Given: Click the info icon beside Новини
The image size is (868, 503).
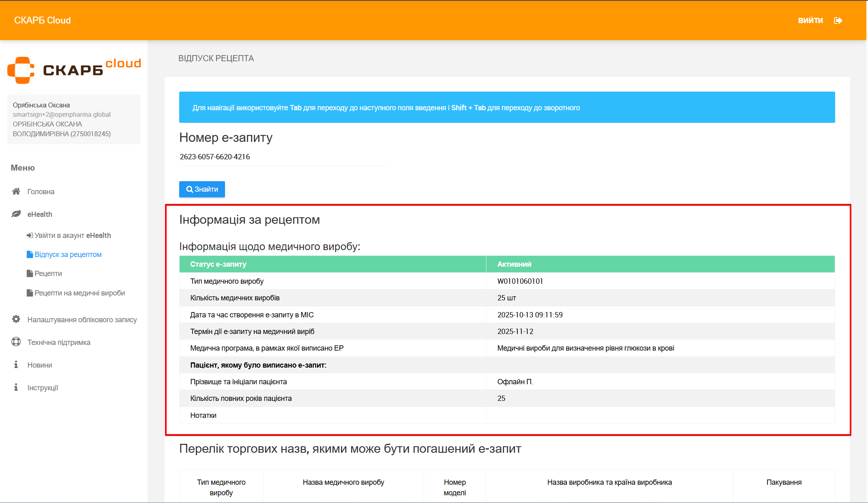Looking at the screenshot, I should [x=16, y=365].
